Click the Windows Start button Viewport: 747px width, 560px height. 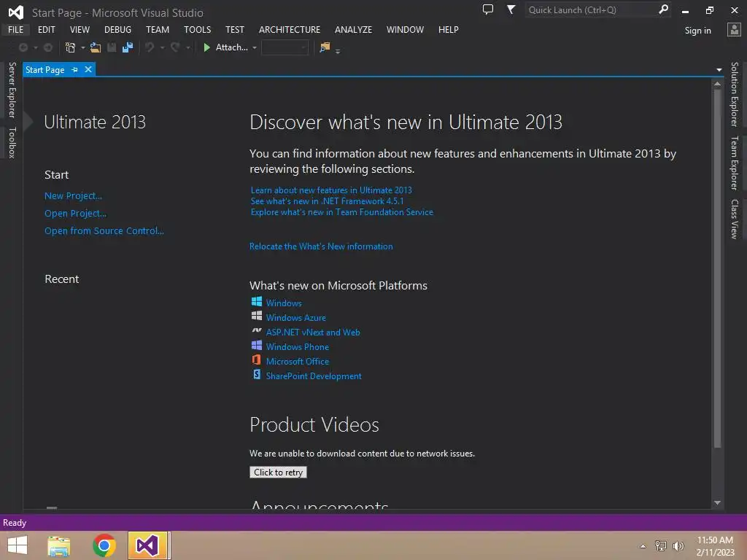18,545
